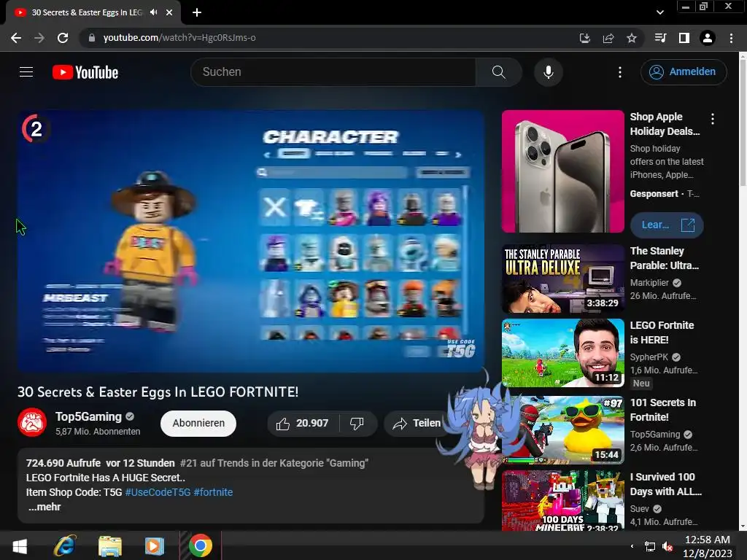This screenshot has width=747, height=560.
Task: Go back with browser back arrow
Action: pos(16,38)
